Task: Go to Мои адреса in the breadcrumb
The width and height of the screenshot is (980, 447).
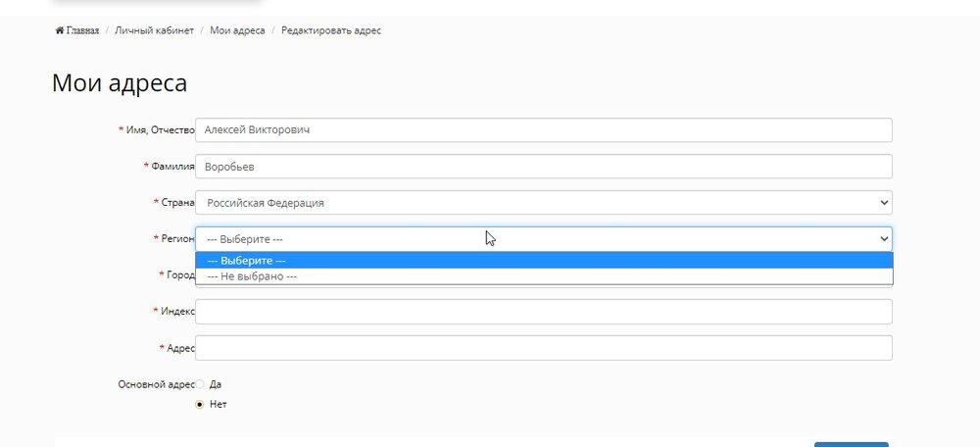Action: tap(237, 30)
